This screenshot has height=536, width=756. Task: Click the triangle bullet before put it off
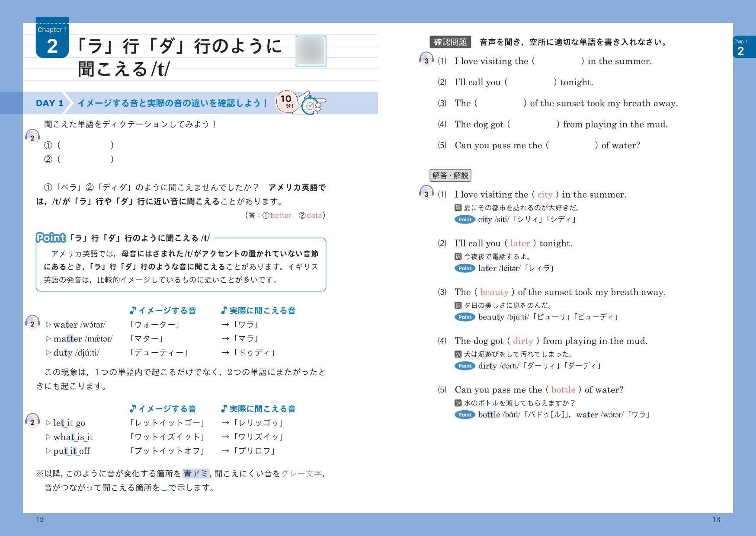tap(48, 451)
